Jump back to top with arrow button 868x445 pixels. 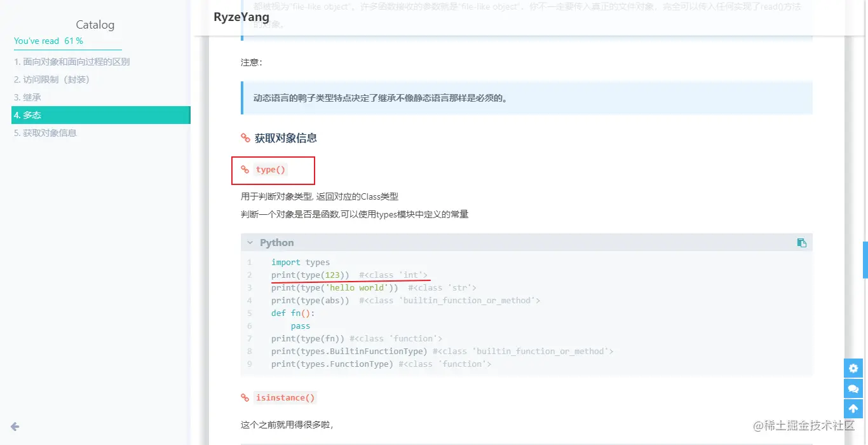[x=853, y=409]
